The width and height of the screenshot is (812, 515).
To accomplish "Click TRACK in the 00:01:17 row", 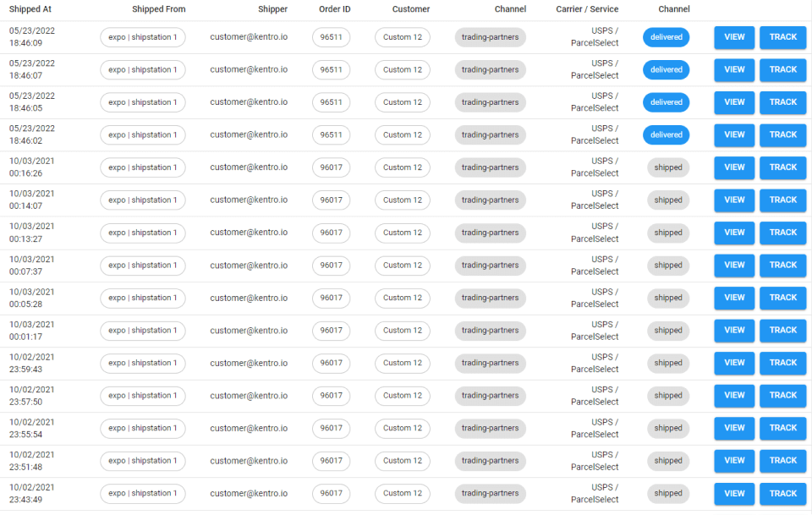I will (x=782, y=331).
